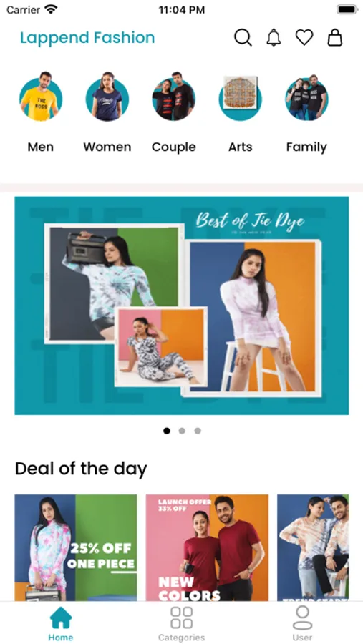Go to the Home tab
The image size is (363, 644).
60,624
